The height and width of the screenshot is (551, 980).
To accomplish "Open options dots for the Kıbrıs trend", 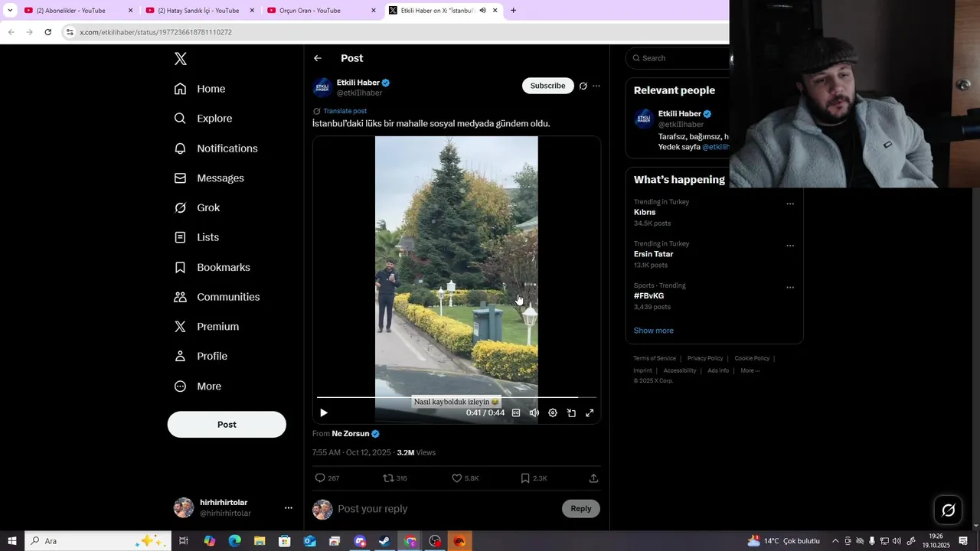I will (x=790, y=204).
